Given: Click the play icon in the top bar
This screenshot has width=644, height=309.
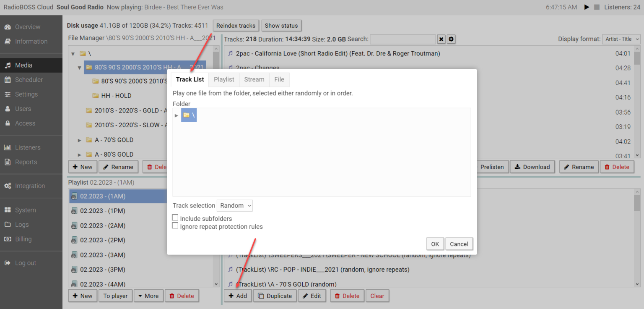Looking at the screenshot, I should pos(586,7).
